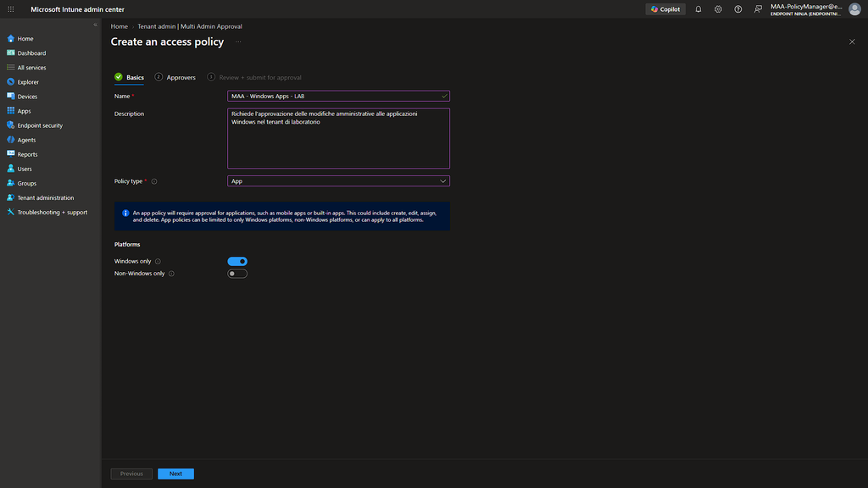Open the Tenant administration menu label

tap(46, 198)
